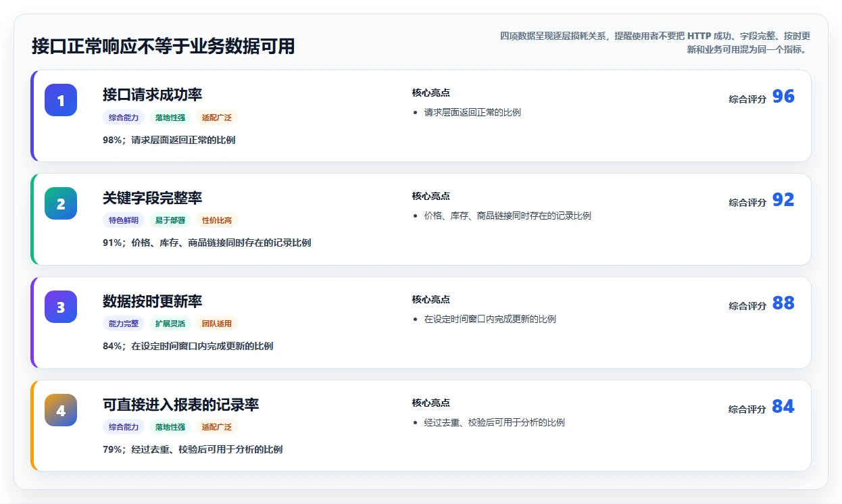The image size is (842, 504).
Task: Click the 98% request-level description line
Action: (x=169, y=140)
